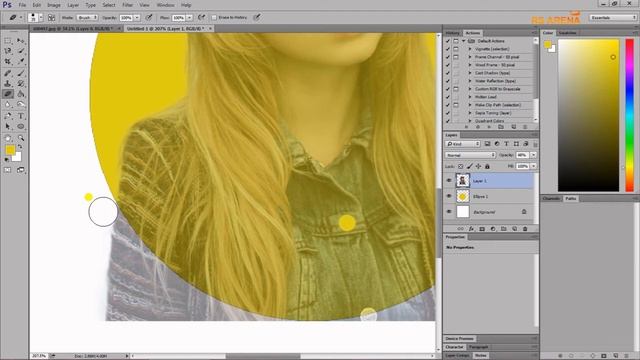Viewport: 640px width, 360px height.
Task: Switch to the History tab
Action: pyautogui.click(x=452, y=33)
